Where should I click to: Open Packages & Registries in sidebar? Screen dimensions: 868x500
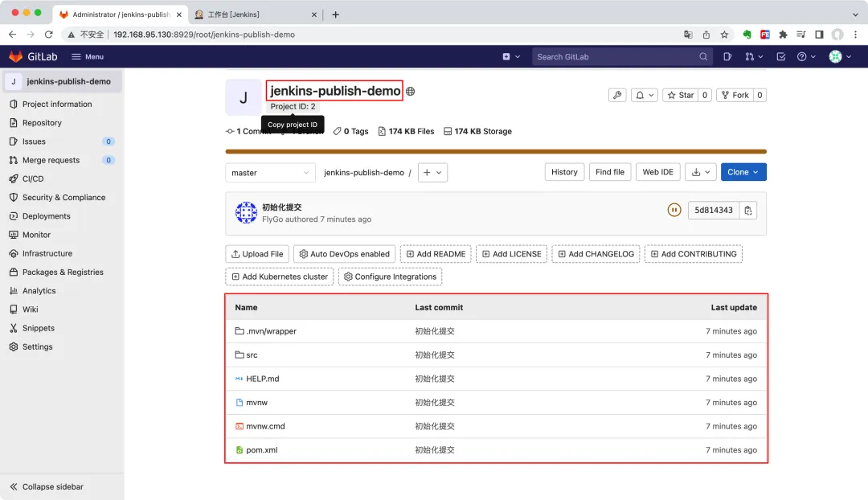tap(62, 273)
